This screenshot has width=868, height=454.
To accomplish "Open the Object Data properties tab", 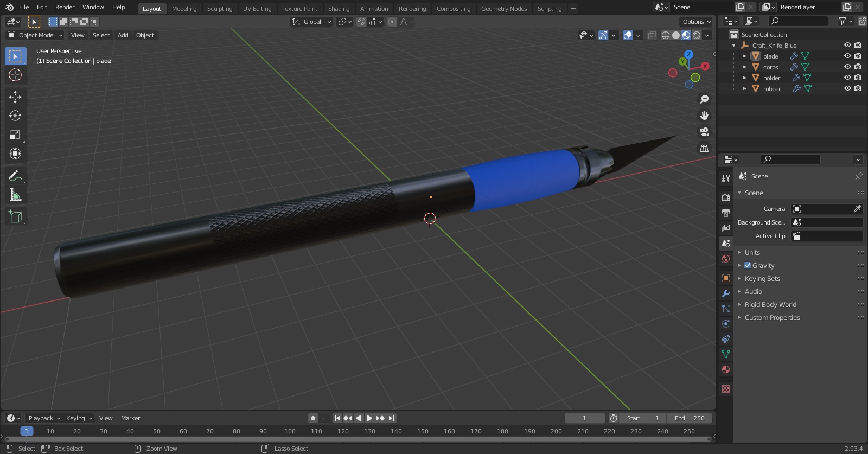I will pyautogui.click(x=726, y=354).
